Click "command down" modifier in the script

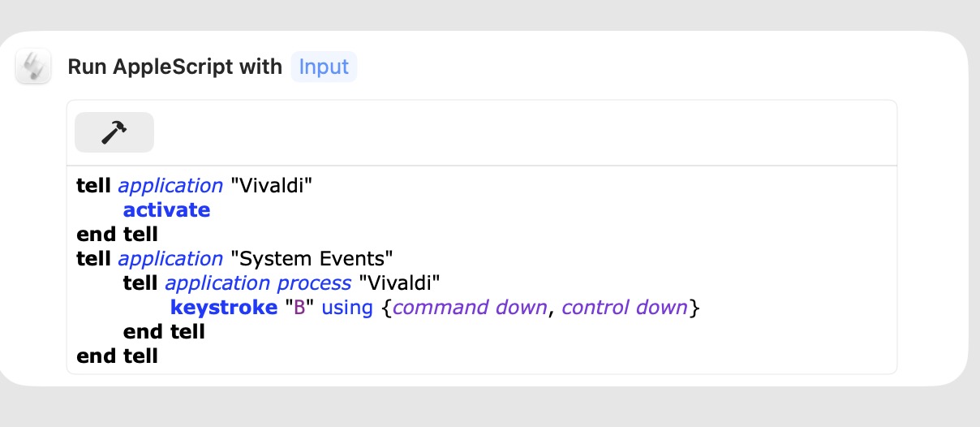point(470,308)
